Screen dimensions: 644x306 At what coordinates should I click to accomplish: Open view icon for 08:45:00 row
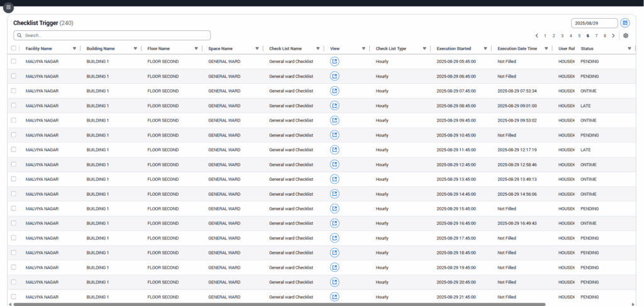(x=335, y=106)
